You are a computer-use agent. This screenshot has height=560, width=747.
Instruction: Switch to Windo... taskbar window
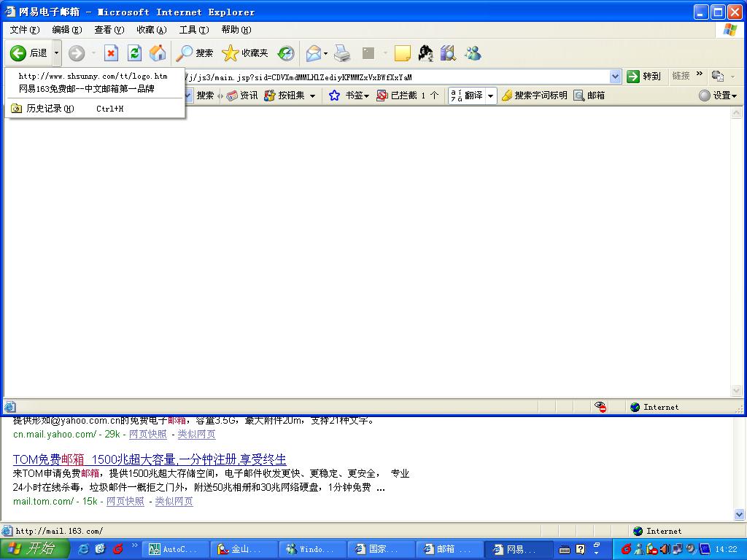[312, 550]
